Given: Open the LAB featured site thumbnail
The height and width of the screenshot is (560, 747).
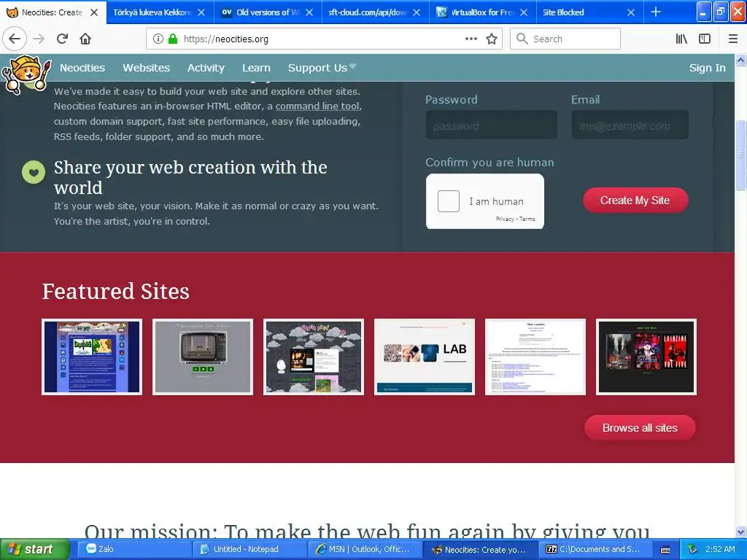Looking at the screenshot, I should tap(425, 357).
